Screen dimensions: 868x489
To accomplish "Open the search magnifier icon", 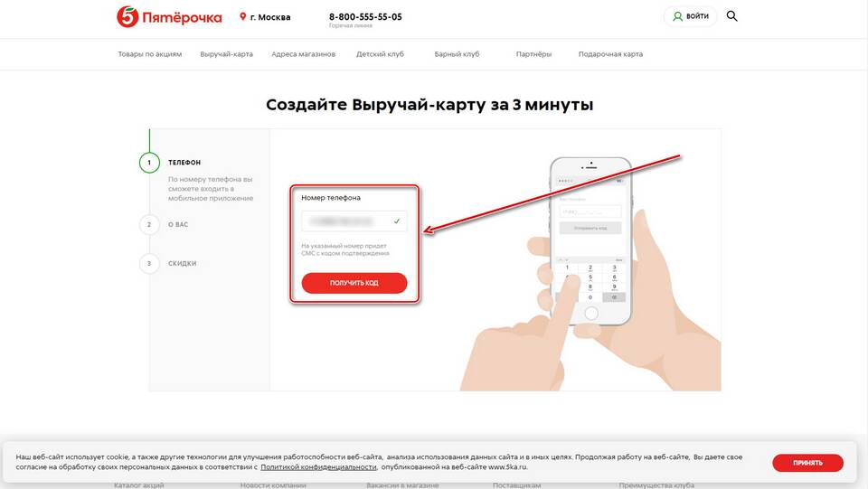I will 731,16.
